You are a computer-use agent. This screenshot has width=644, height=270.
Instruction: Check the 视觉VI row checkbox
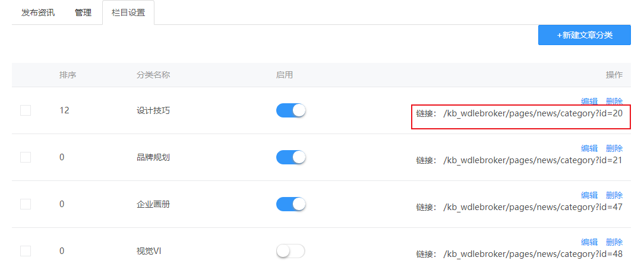click(x=26, y=250)
